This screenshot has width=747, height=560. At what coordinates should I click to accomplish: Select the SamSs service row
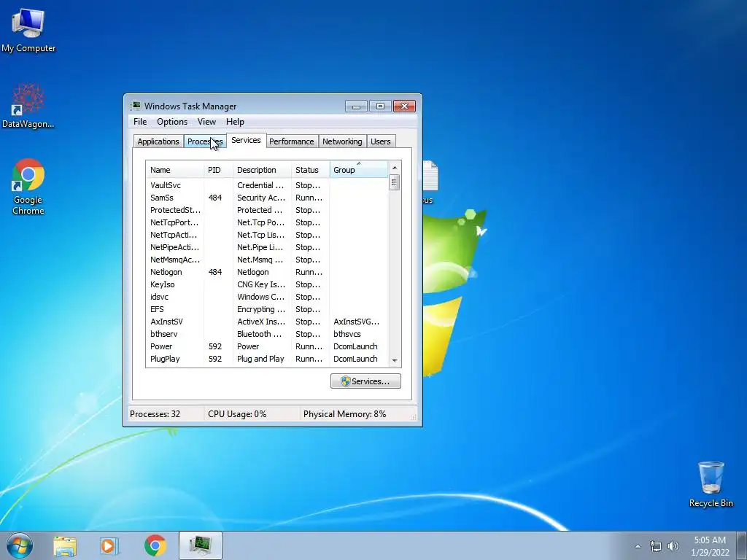[267, 198]
